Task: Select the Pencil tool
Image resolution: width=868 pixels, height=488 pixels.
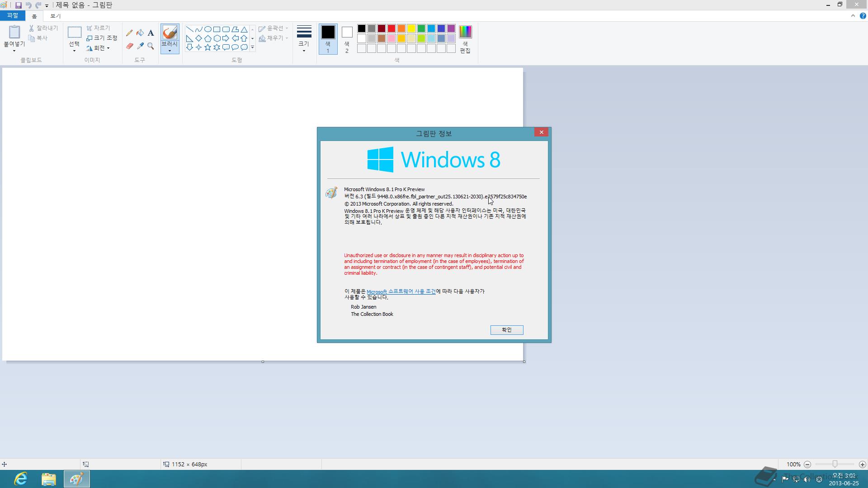Action: 129,33
